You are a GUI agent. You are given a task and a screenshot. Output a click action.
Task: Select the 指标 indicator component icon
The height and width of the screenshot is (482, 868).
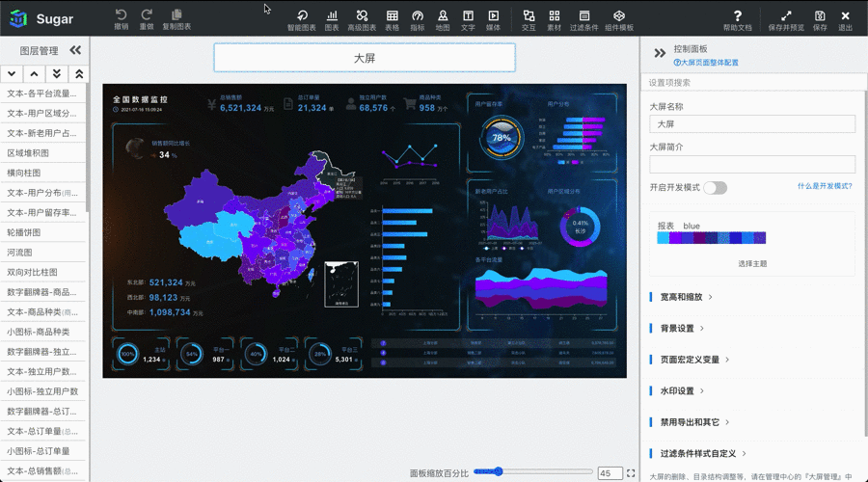(418, 15)
